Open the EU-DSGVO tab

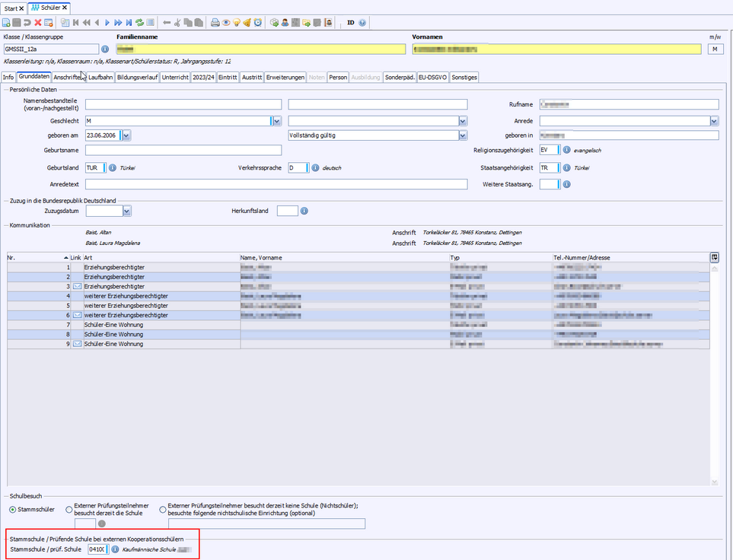(x=433, y=77)
